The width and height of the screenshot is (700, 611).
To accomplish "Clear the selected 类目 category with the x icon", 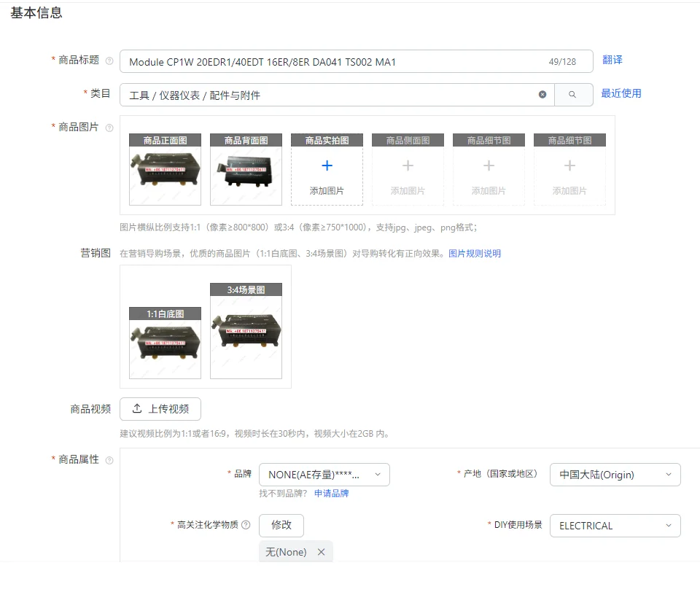I will click(x=542, y=93).
